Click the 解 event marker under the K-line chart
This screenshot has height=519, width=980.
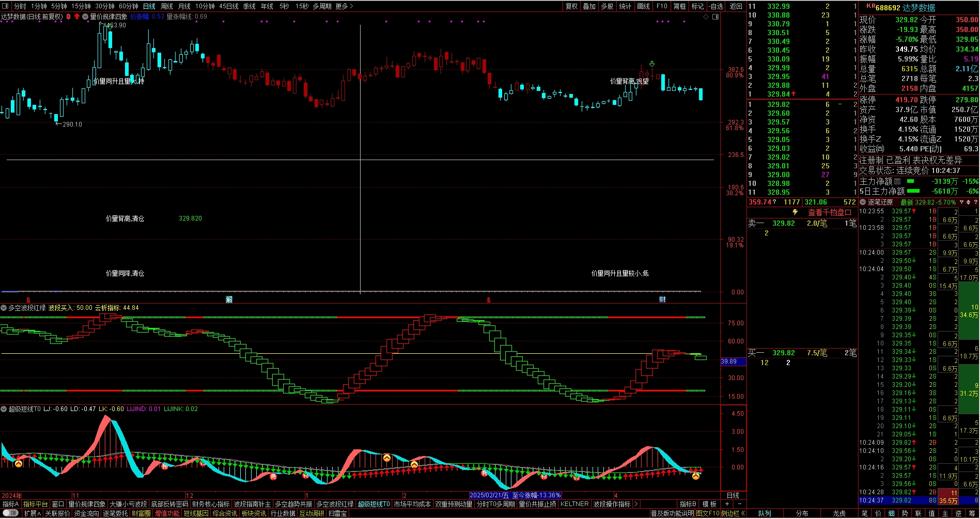[x=229, y=300]
